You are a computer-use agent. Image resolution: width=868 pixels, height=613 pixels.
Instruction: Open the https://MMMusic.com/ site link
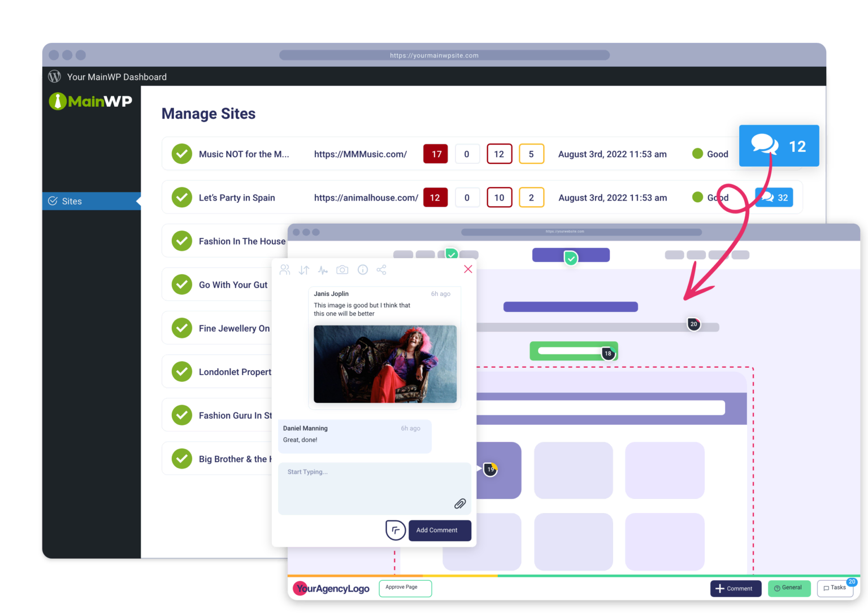tap(360, 154)
